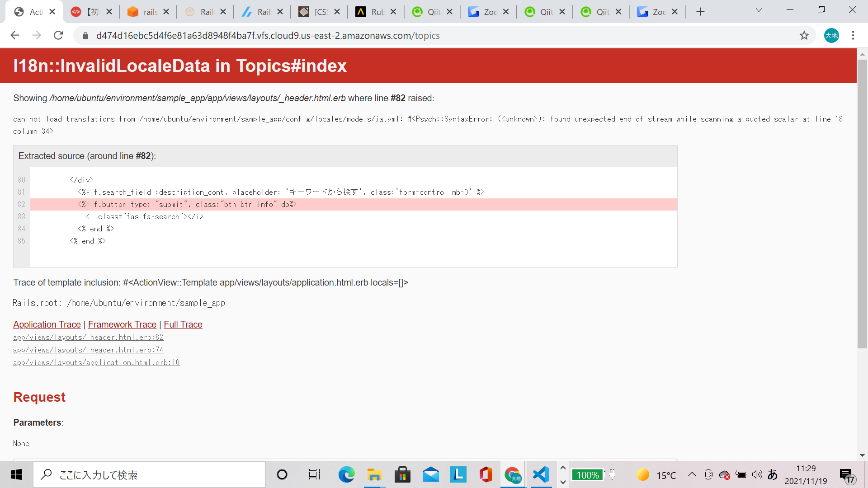Toggle the Japanese IME あ indicator
The image size is (868, 488).
773,474
